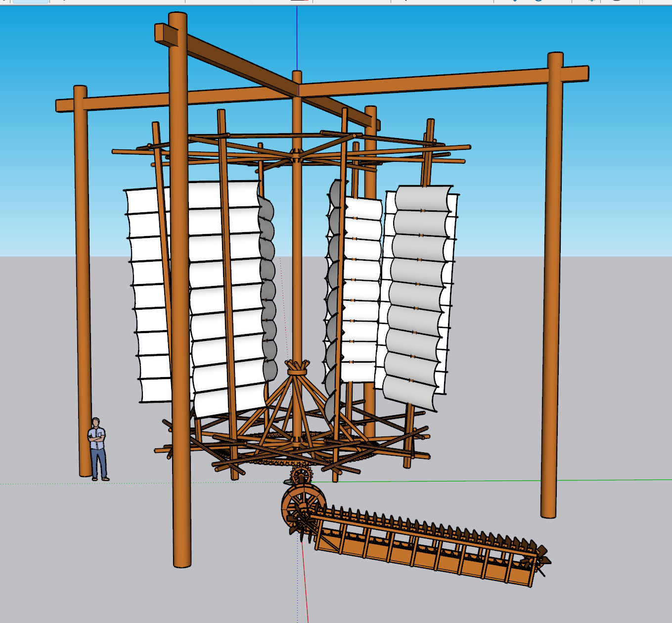Viewport: 672px width, 623px height.
Task: Select the inclined chain pump trough
Action: (x=425, y=549)
